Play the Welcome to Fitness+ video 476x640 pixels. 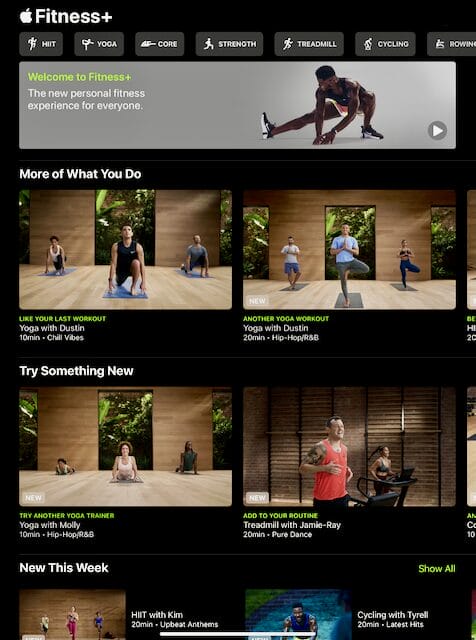pyautogui.click(x=437, y=131)
